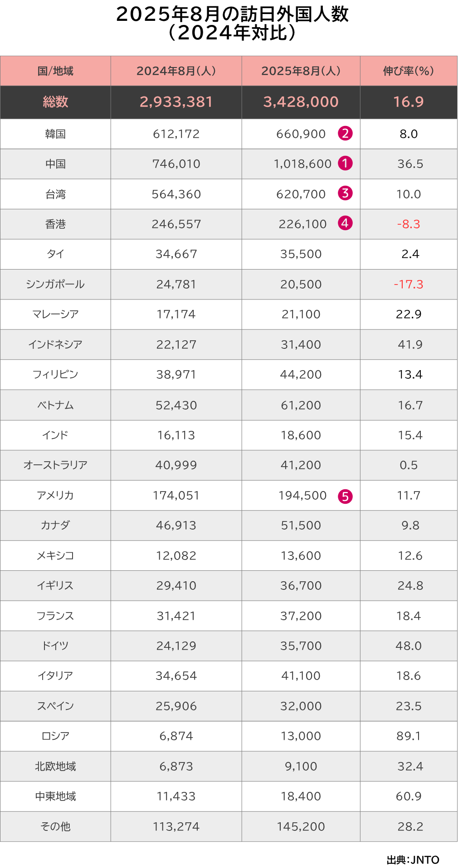
Task: Click the rank 4 badge beside Hong Kong
Action: pos(345,223)
